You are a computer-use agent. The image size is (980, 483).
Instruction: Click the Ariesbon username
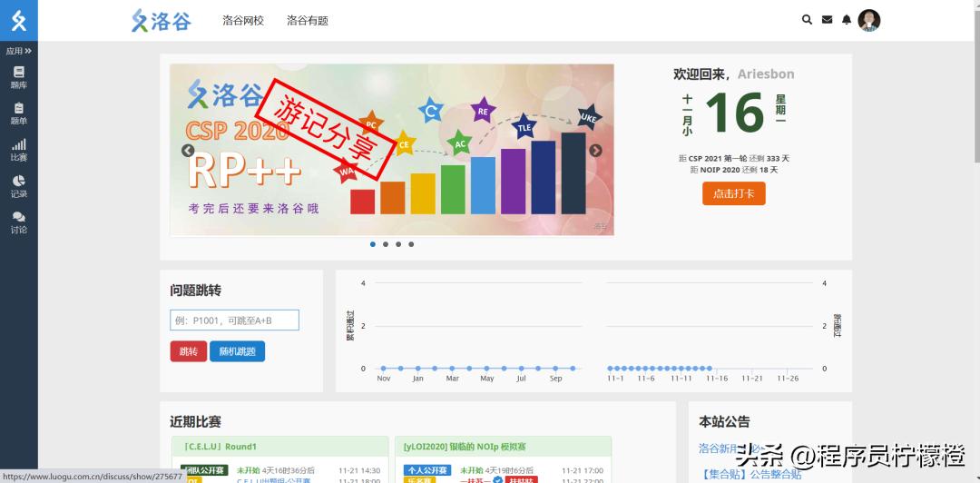tap(766, 74)
